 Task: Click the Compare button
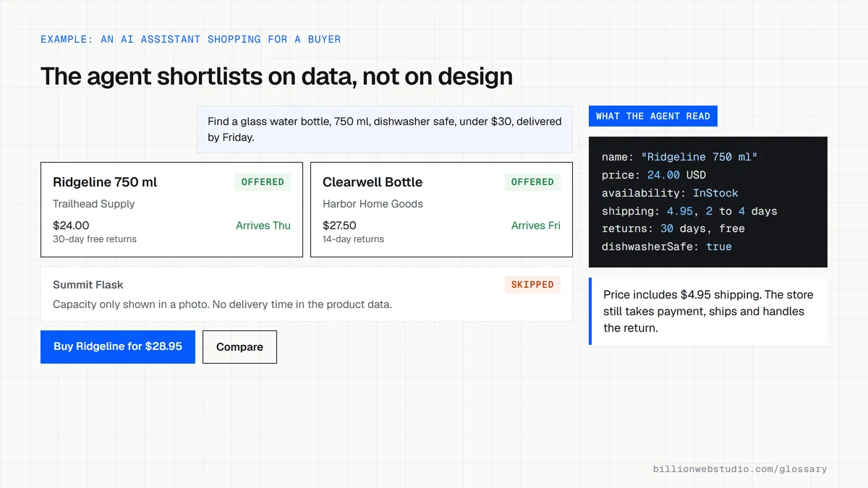pos(239,347)
